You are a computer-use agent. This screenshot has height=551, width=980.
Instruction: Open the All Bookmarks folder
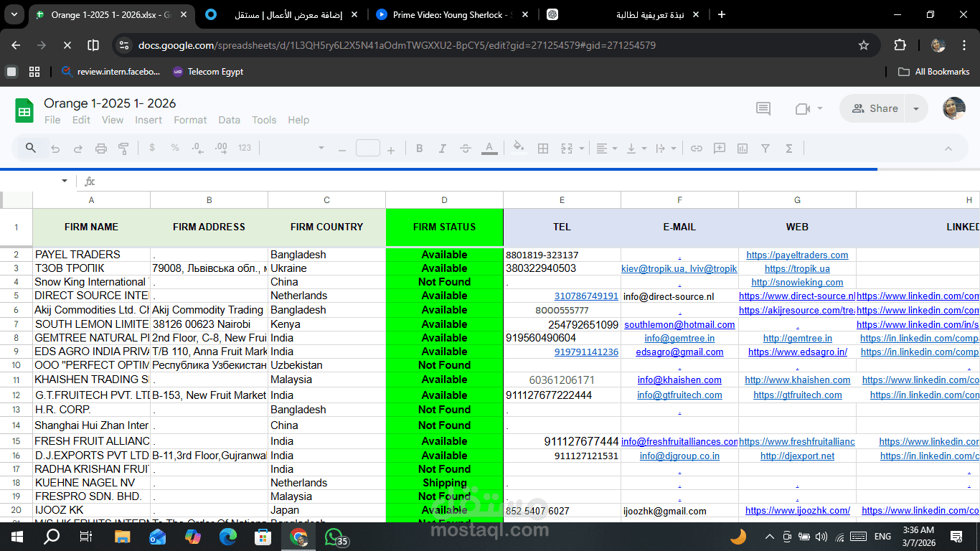pyautogui.click(x=934, y=72)
